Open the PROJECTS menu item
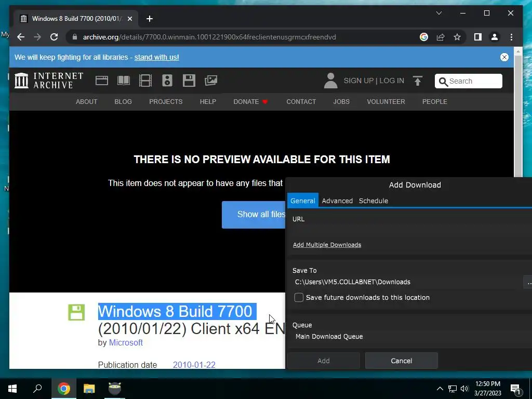The width and height of the screenshot is (532, 399). 166,101
